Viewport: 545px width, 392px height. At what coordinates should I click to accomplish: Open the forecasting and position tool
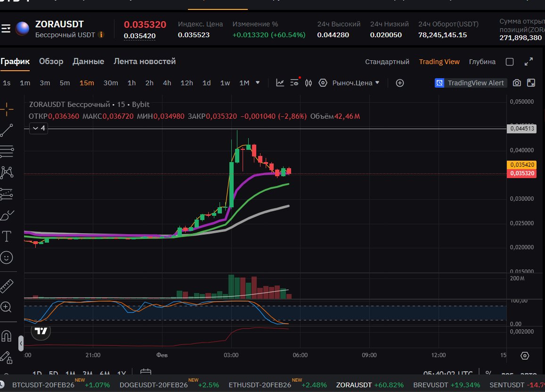click(7, 194)
